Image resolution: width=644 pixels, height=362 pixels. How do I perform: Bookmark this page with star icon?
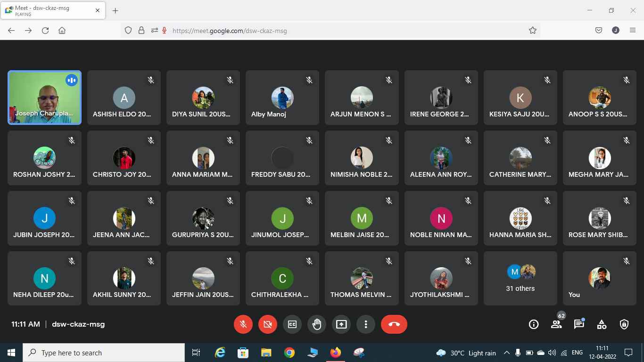click(533, 30)
